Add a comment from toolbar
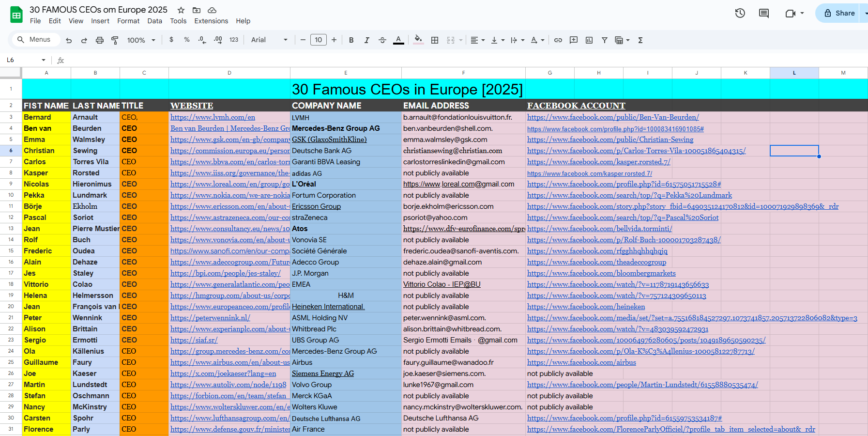 [574, 40]
